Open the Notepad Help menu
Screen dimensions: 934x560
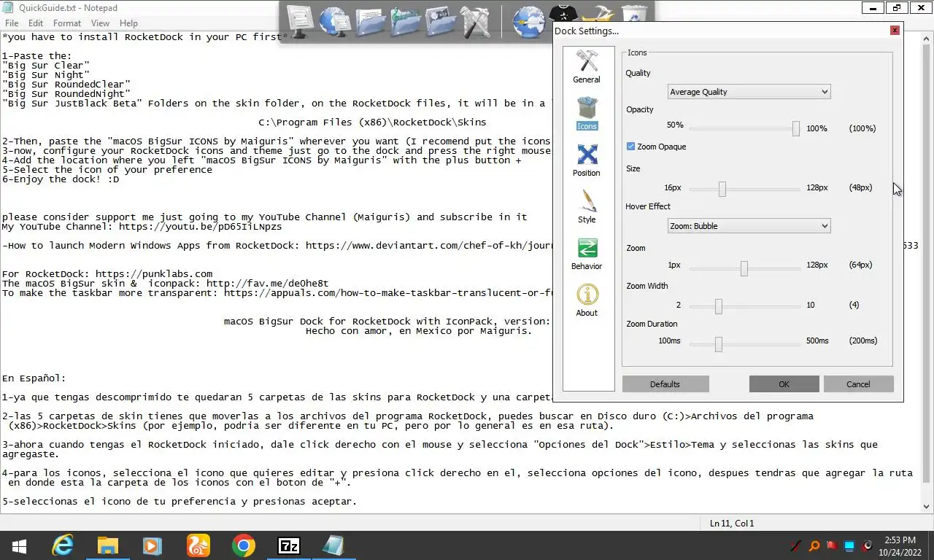point(128,23)
